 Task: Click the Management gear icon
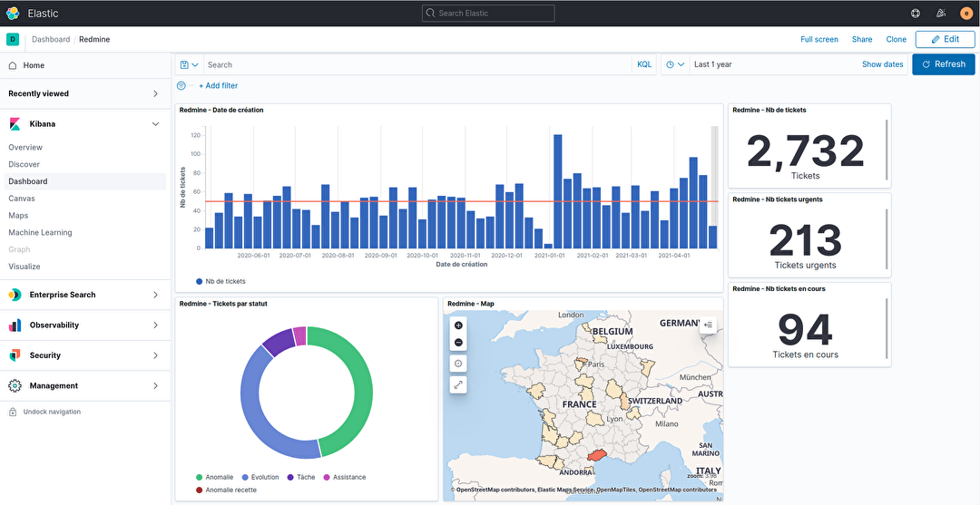15,385
